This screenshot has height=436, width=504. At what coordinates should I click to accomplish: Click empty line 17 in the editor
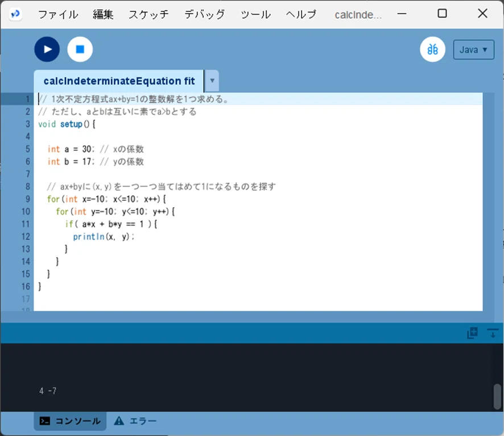258,299
